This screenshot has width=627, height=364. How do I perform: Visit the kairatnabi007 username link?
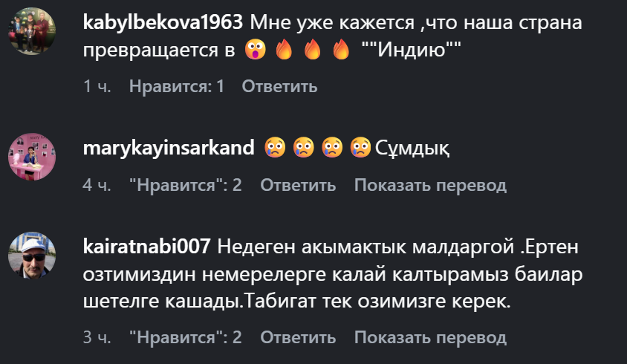pyautogui.click(x=146, y=247)
